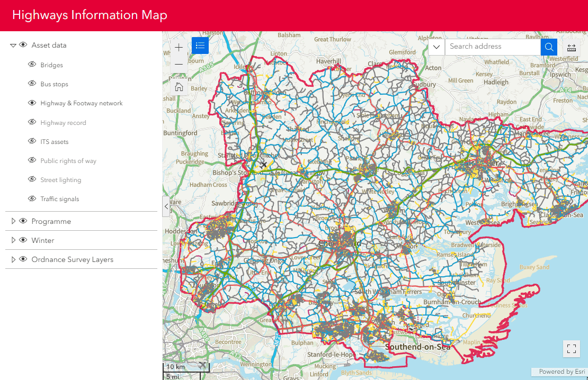588x380 pixels.
Task: Toggle visibility of Bridges layer
Action: point(32,65)
